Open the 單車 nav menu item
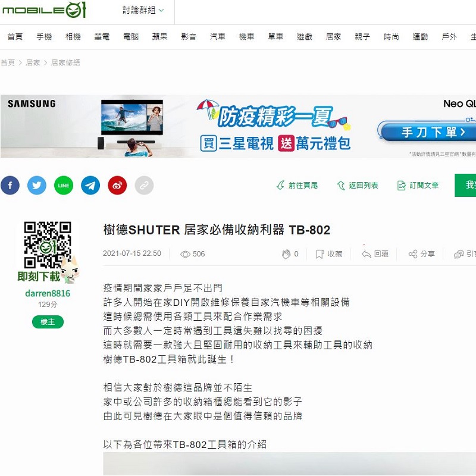This screenshot has height=476, width=476. click(275, 37)
